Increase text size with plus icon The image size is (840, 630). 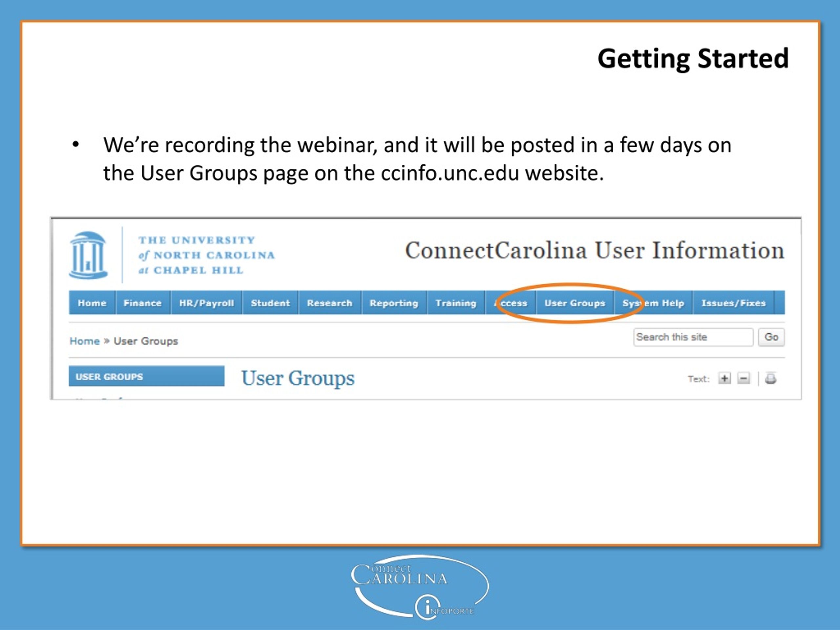(724, 378)
